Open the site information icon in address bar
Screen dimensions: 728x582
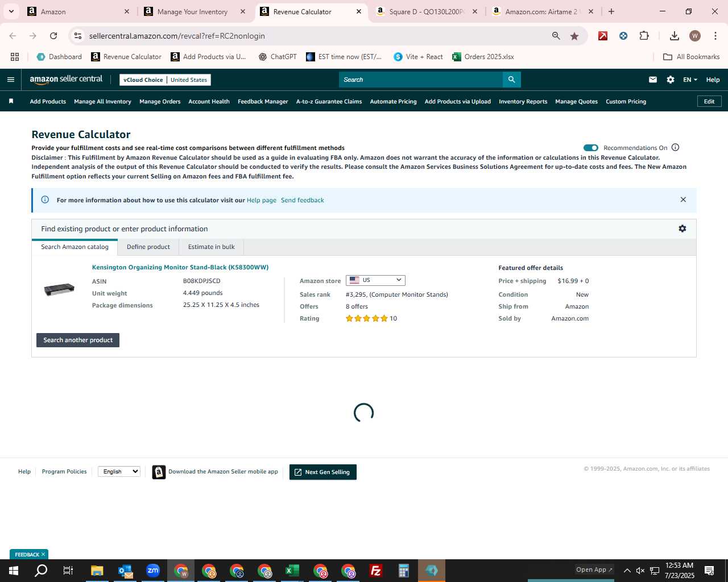click(78, 36)
